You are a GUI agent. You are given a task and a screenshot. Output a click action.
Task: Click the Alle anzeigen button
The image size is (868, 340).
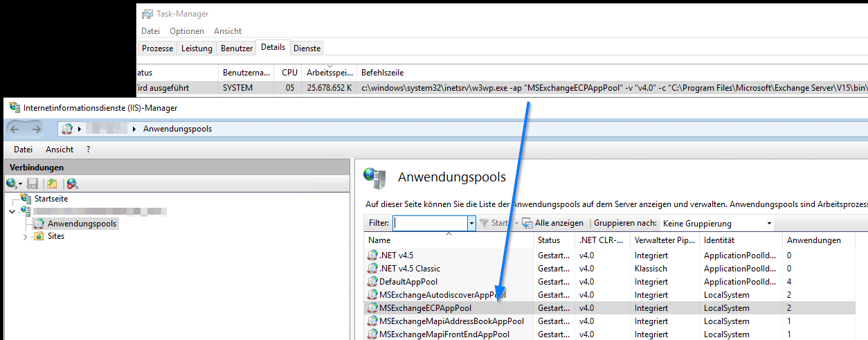point(553,224)
